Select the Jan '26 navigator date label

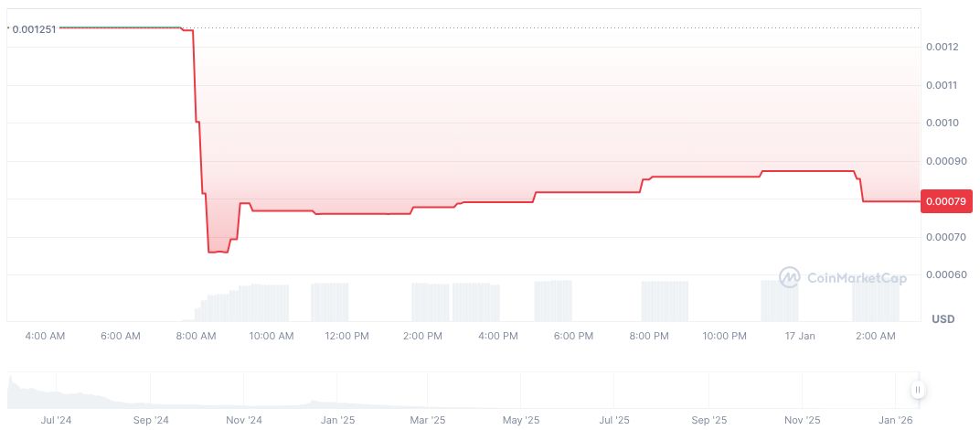pyautogui.click(x=895, y=421)
